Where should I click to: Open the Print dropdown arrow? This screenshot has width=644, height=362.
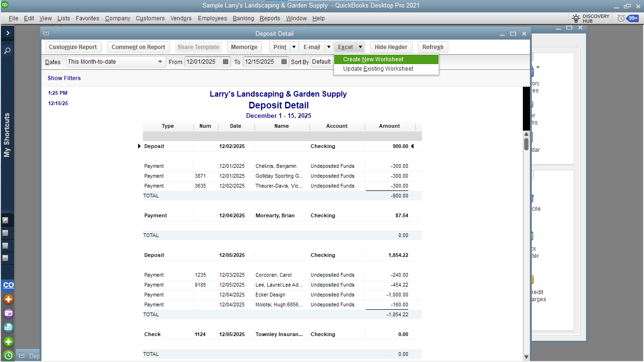[294, 47]
